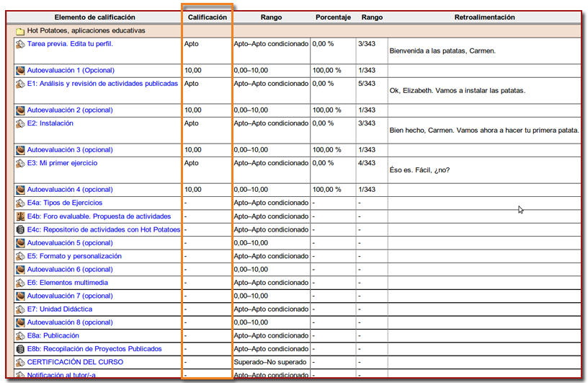Click database icon beside E8b: Recopilación de Proyectos
Screen dimensions: 588x383
coord(20,349)
